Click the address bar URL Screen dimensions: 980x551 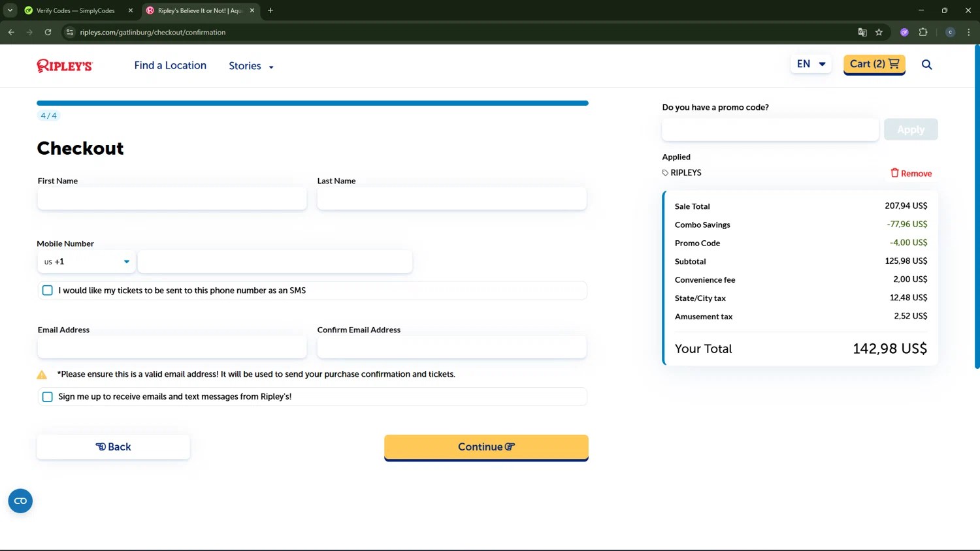[153, 32]
